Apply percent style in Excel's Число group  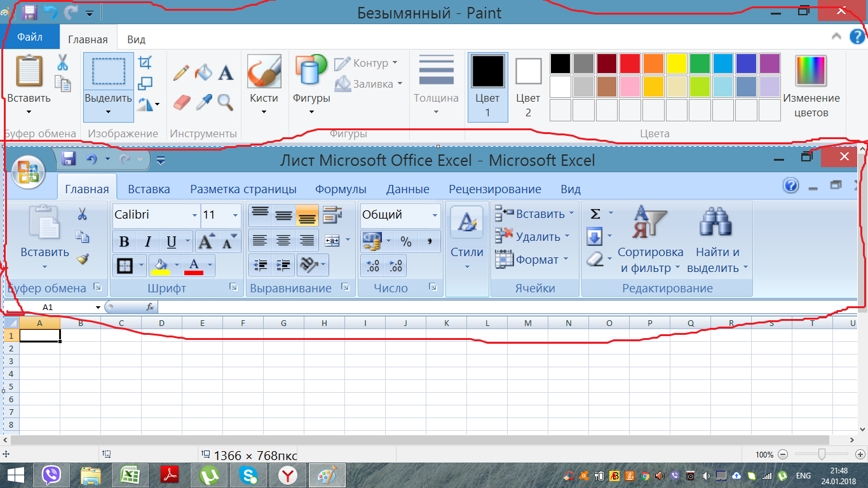coord(406,241)
